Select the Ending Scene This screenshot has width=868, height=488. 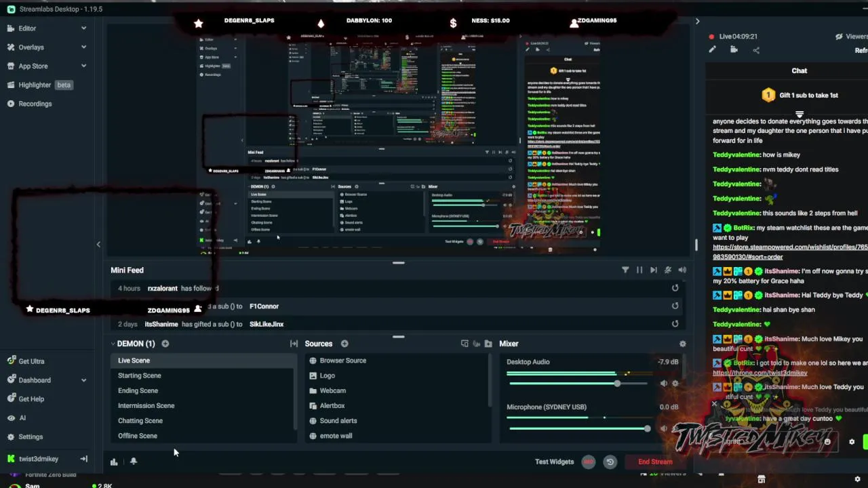[x=203, y=390]
